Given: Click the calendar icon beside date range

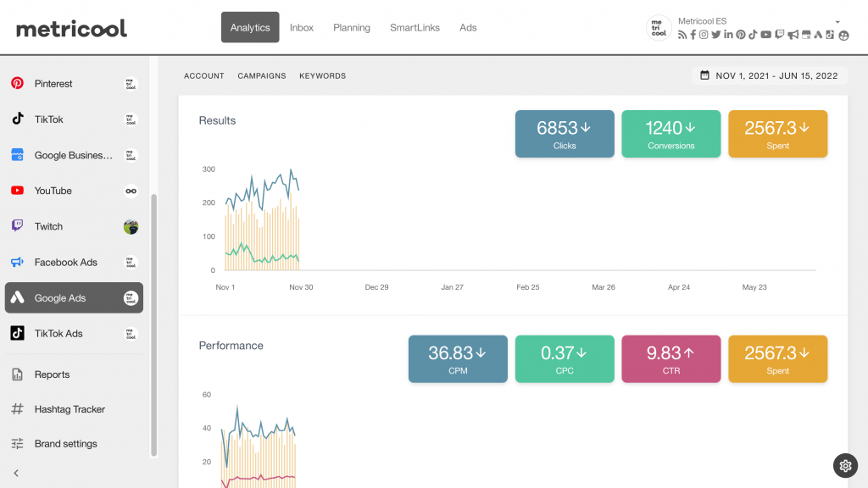Looking at the screenshot, I should 704,75.
